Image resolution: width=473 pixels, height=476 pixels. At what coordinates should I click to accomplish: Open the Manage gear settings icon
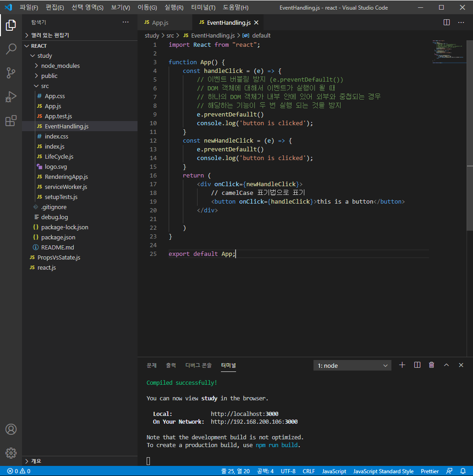click(11, 453)
